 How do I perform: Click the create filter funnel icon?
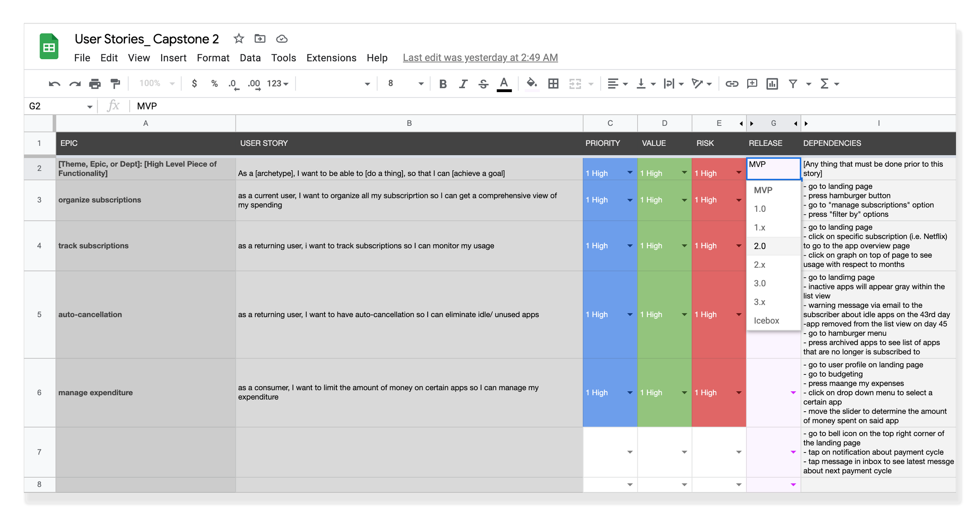coord(793,84)
